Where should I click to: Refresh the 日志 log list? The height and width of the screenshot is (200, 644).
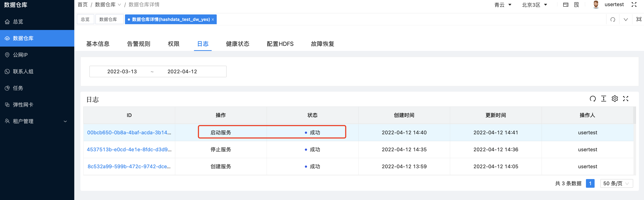pyautogui.click(x=593, y=99)
